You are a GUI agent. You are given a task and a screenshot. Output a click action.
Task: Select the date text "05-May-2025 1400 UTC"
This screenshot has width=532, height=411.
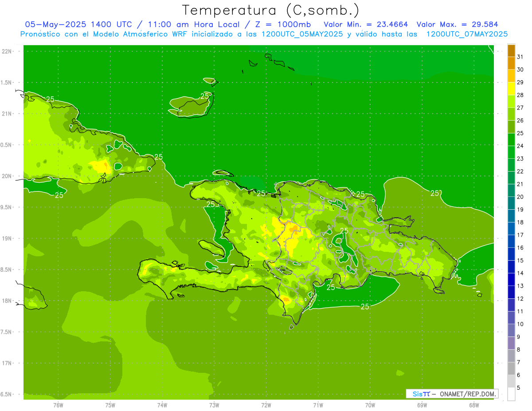[x=78, y=24]
